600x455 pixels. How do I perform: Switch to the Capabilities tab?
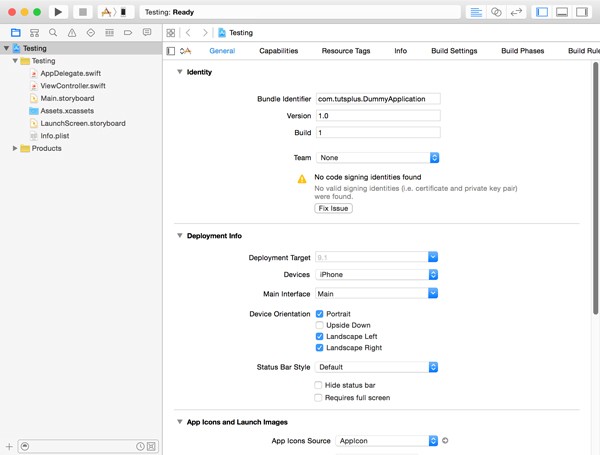coord(279,51)
